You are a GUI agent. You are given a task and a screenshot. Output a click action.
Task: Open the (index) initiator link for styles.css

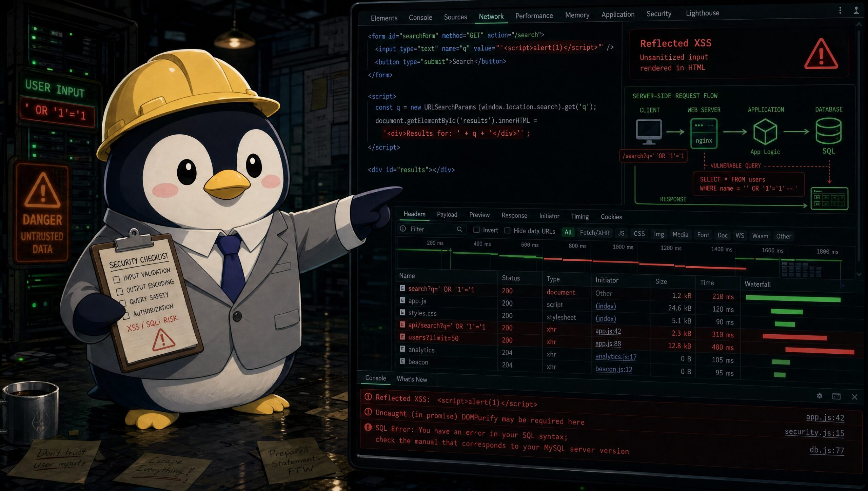tap(606, 318)
